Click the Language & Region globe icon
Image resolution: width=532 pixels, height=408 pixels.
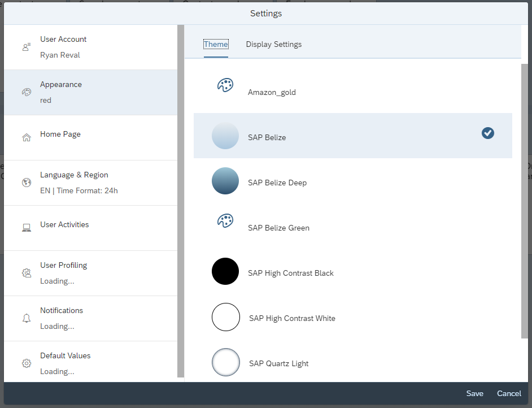pyautogui.click(x=27, y=183)
